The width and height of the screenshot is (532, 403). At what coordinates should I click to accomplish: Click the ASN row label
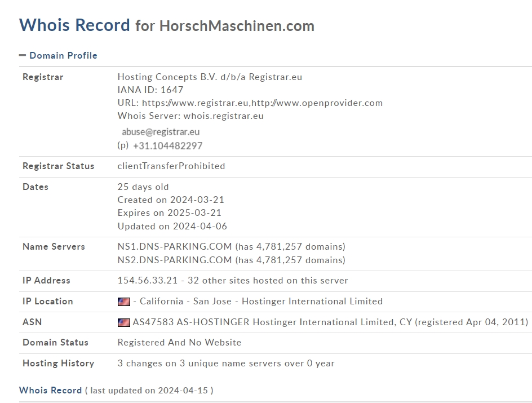tap(32, 322)
